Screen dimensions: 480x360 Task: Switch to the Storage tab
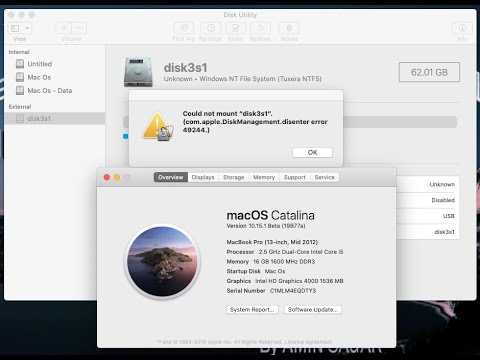(234, 177)
